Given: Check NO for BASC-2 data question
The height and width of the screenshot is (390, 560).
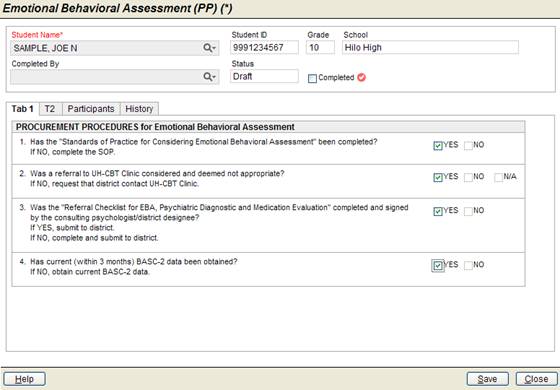Looking at the screenshot, I should tap(468, 265).
